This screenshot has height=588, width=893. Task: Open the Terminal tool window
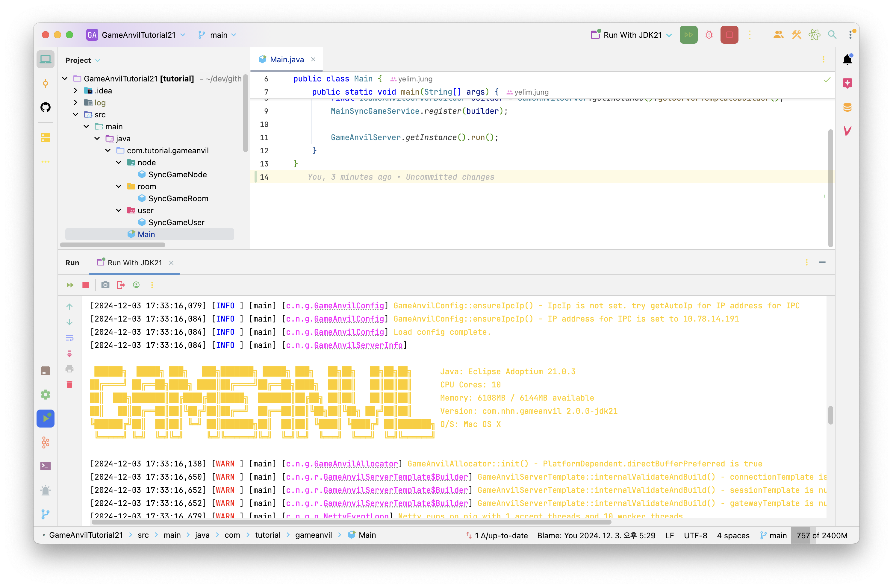click(x=46, y=466)
